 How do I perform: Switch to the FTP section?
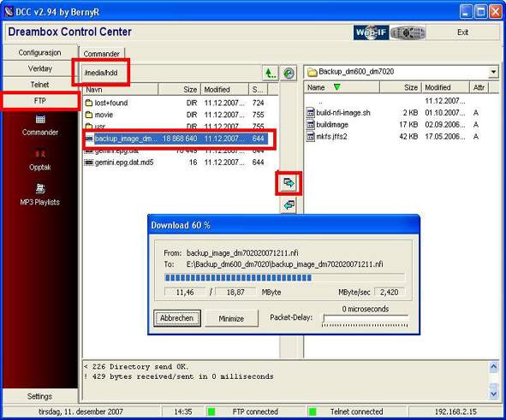39,101
